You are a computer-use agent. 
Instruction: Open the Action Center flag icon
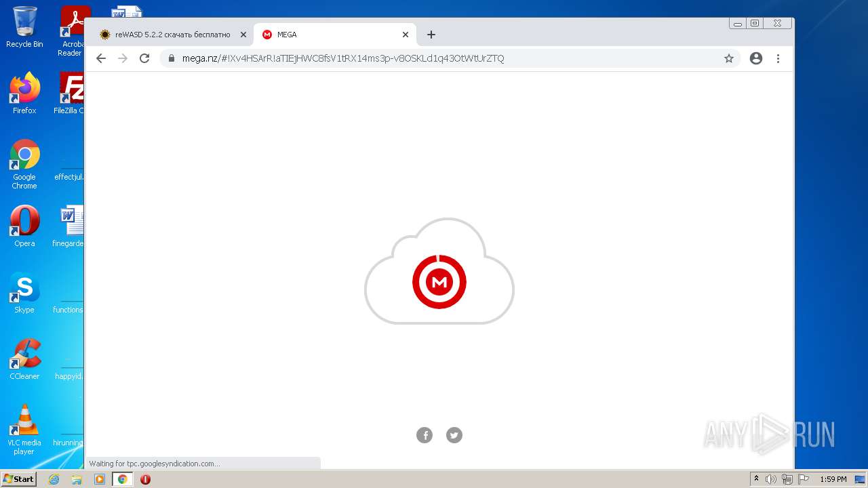coord(804,479)
